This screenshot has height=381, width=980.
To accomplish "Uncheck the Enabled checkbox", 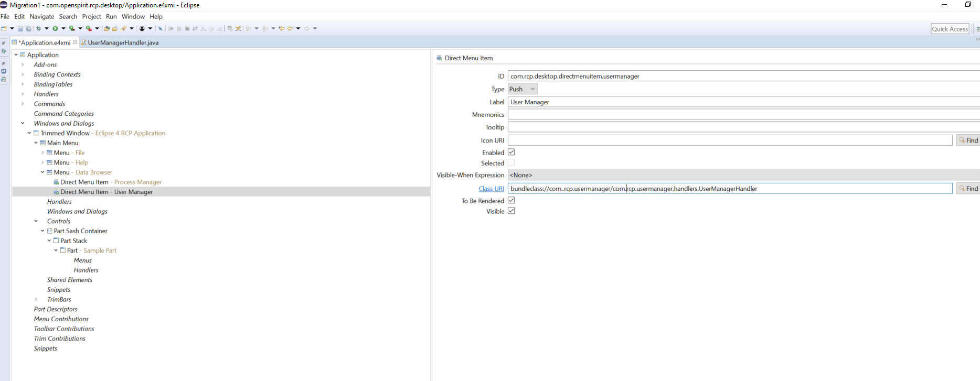I will click(x=512, y=152).
